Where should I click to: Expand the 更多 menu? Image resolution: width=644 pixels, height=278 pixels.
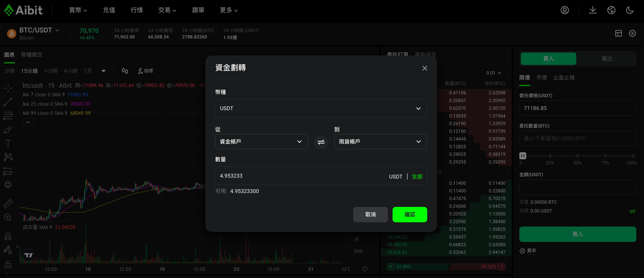[229, 10]
